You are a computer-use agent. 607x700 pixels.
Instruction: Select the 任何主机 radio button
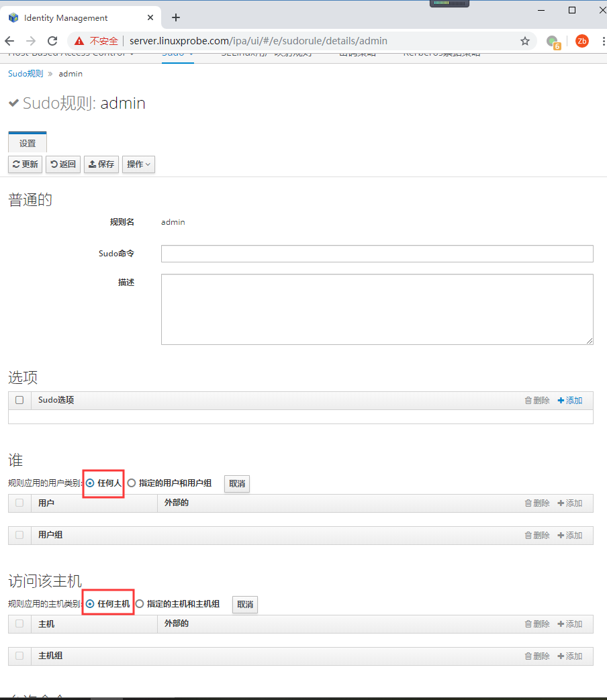[x=90, y=604]
